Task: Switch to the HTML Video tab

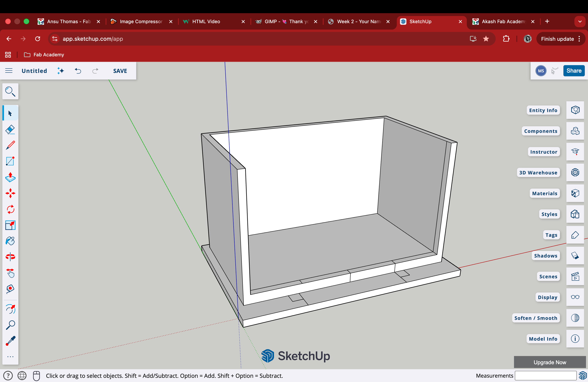Action: (x=206, y=21)
